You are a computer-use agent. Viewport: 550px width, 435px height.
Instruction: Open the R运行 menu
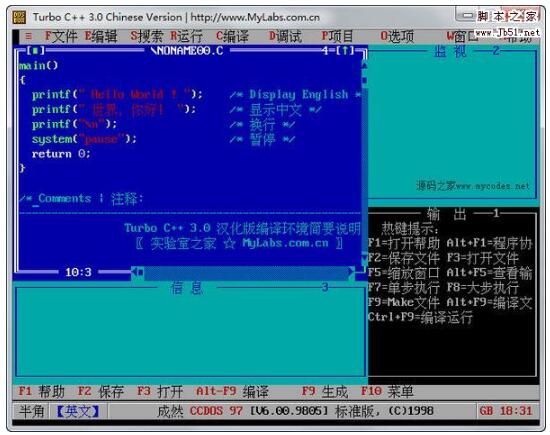(187, 36)
